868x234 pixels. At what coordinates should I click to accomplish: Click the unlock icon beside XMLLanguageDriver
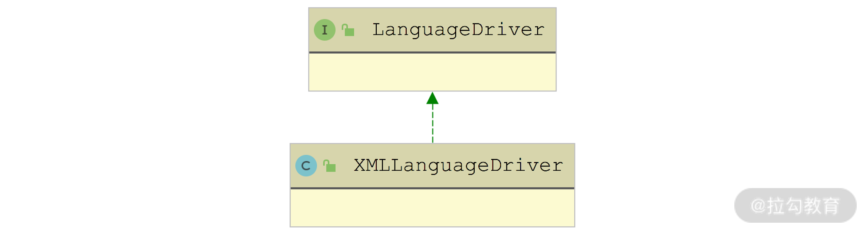329,166
